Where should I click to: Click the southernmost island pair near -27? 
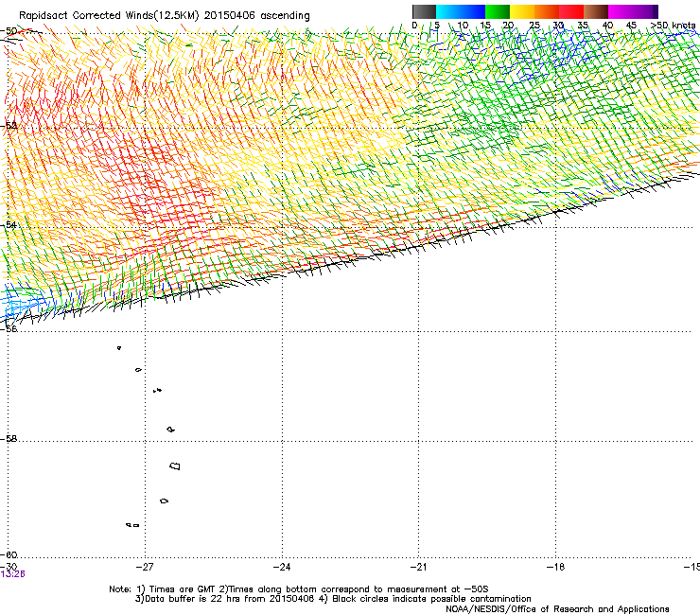(132, 525)
